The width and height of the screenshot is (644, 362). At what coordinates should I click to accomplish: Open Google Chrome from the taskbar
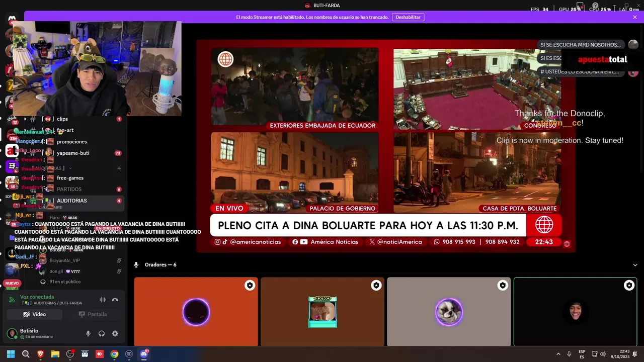coord(114,354)
